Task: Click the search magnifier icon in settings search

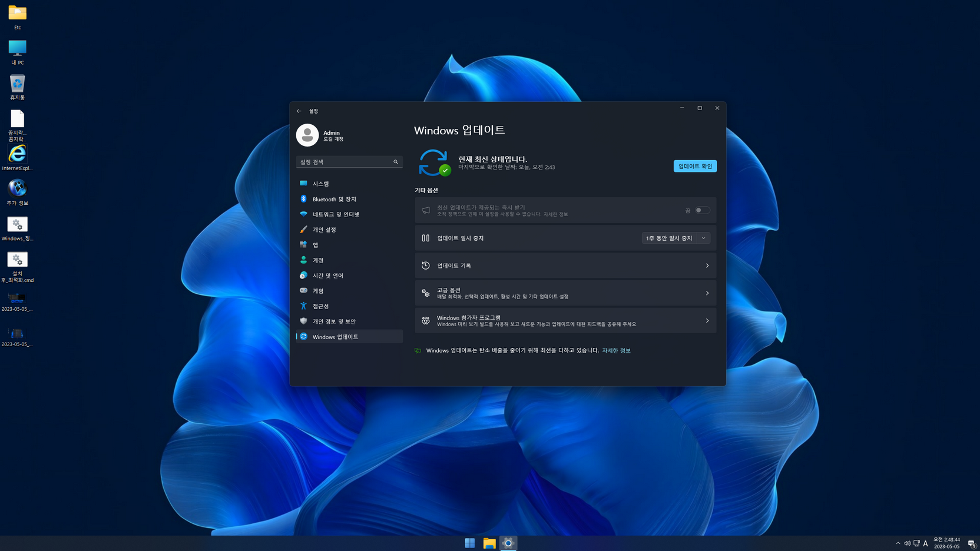Action: pos(396,162)
